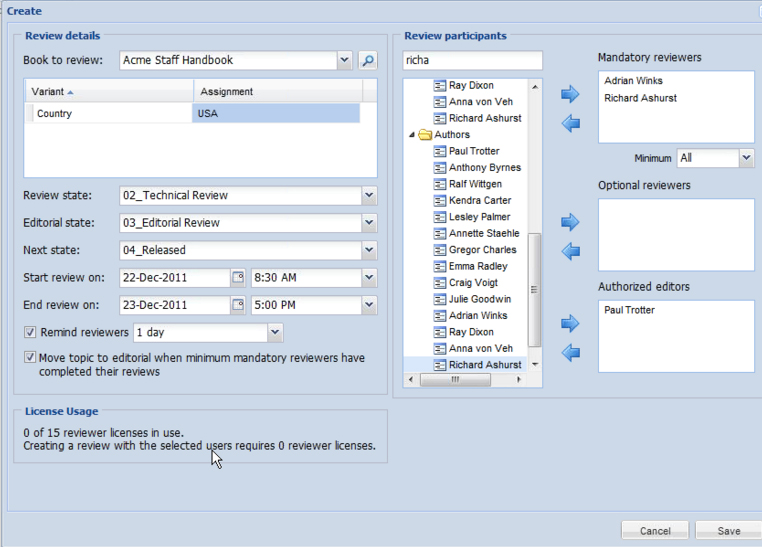
Task: Click the Assignment column header
Action: [278, 91]
